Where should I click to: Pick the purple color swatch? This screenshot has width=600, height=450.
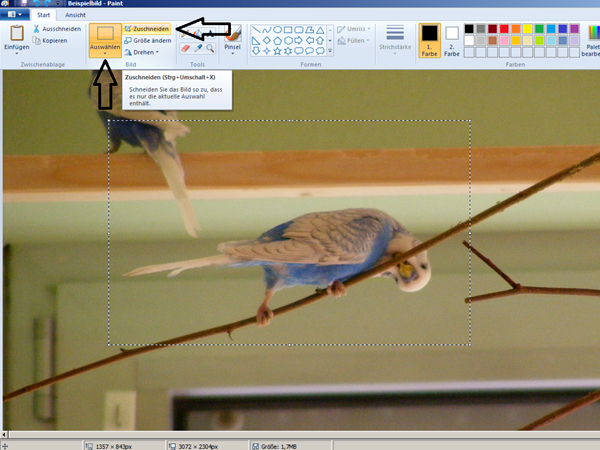coord(574,29)
